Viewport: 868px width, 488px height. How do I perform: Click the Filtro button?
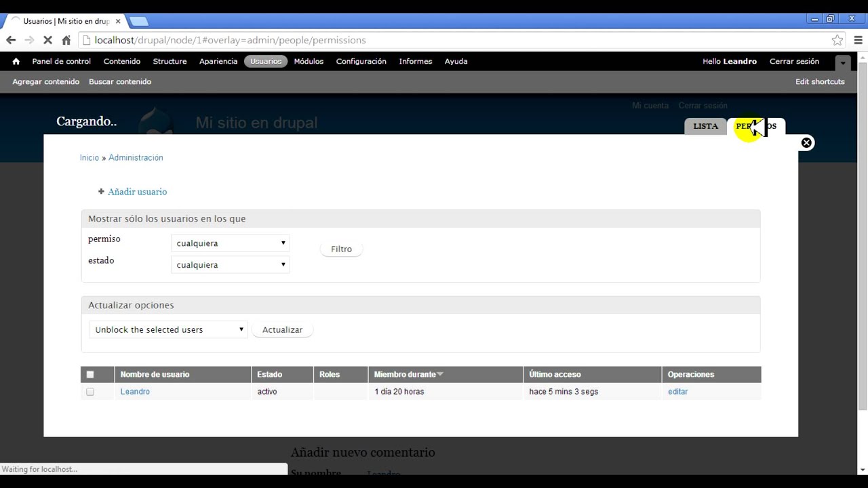(341, 249)
